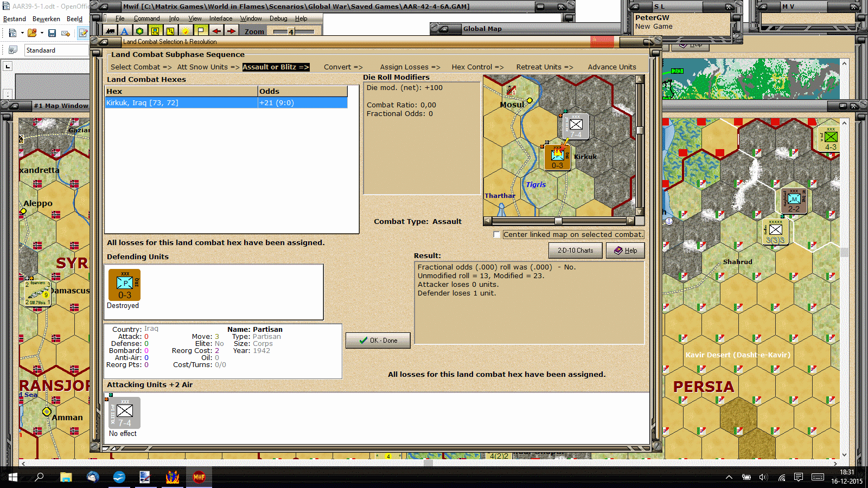868x488 pixels.
Task: Enable Center linked map on selected combat
Action: click(x=497, y=235)
